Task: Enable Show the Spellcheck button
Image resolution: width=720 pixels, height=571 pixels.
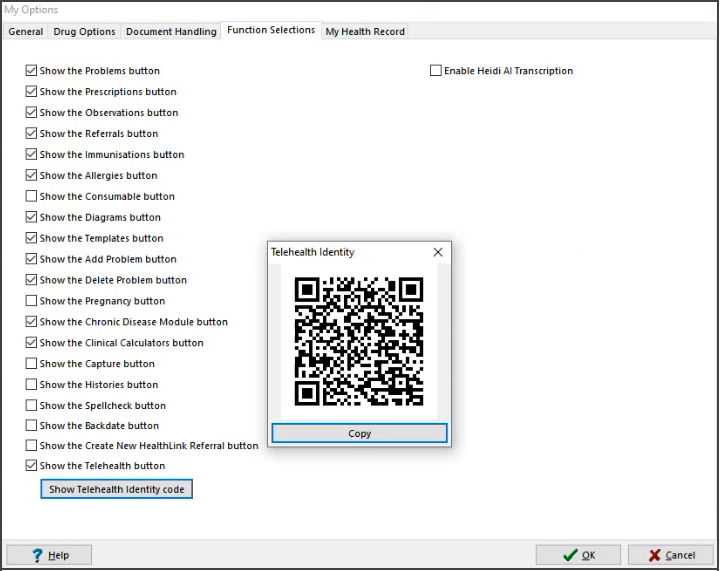Action: (31, 405)
